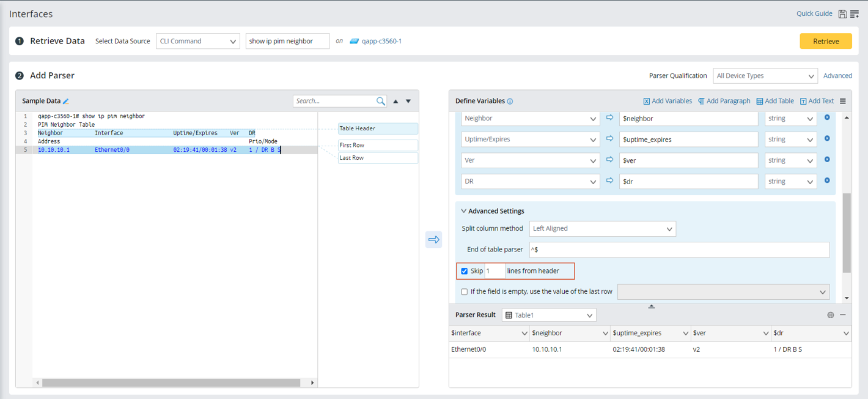Uncheck the Skip lines from header checkbox
This screenshot has width=868, height=399.
[x=465, y=271]
